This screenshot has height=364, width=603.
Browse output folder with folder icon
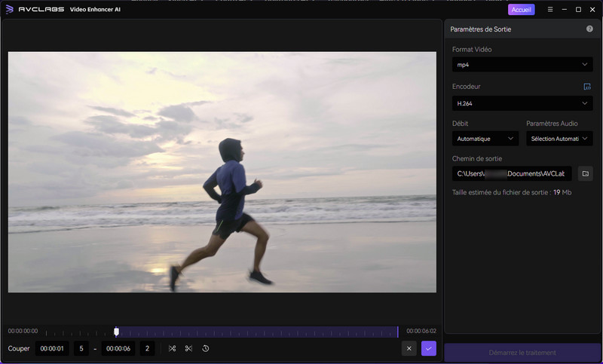click(x=586, y=174)
